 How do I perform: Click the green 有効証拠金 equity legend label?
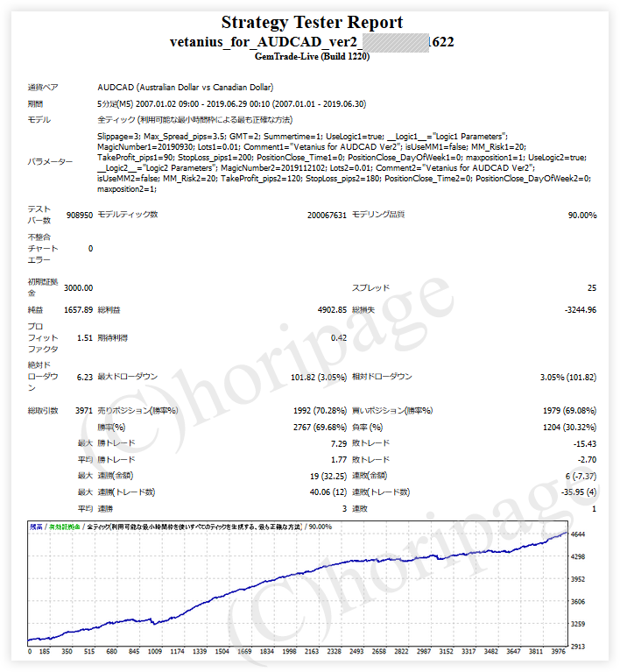(64, 527)
